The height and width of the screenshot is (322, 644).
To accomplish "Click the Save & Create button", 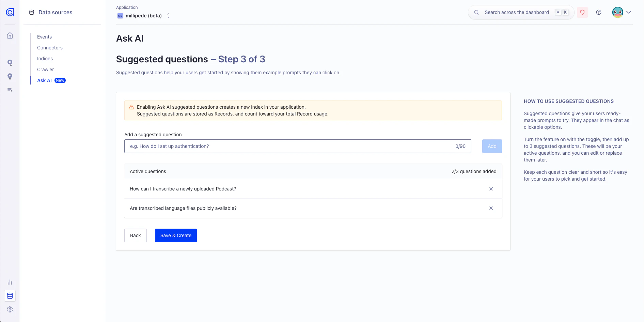I will point(175,235).
